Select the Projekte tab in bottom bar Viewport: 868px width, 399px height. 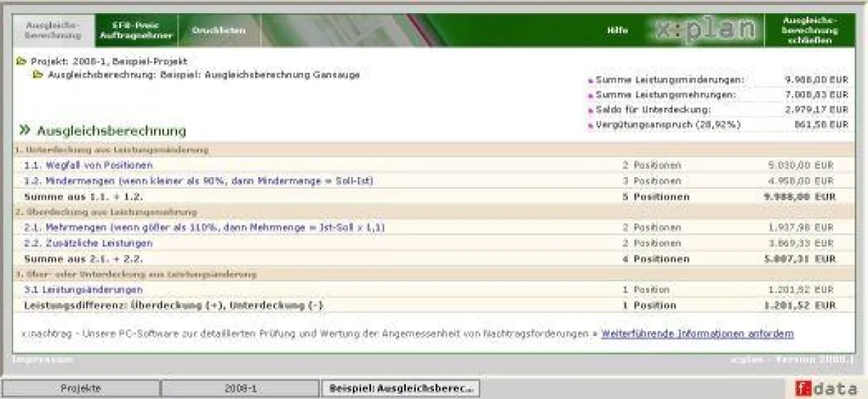point(81,389)
